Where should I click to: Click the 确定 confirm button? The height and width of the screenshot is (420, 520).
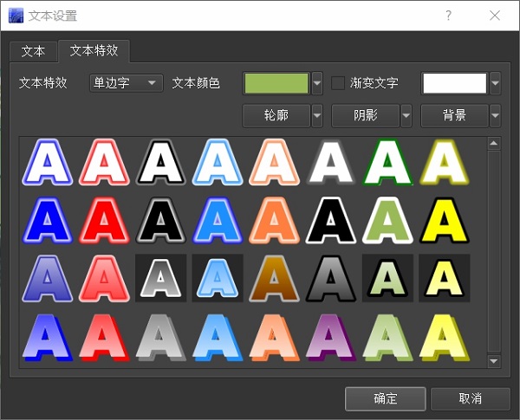click(x=385, y=398)
